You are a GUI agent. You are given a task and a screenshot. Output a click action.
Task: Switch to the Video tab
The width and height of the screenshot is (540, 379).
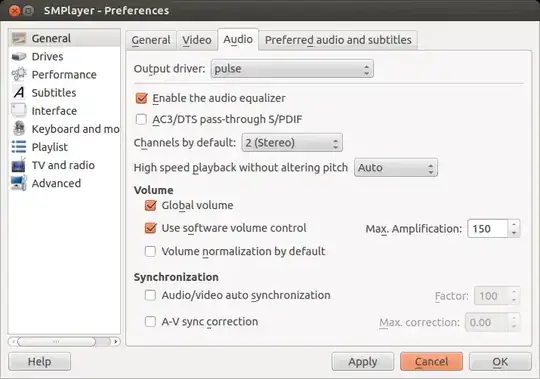click(x=197, y=40)
